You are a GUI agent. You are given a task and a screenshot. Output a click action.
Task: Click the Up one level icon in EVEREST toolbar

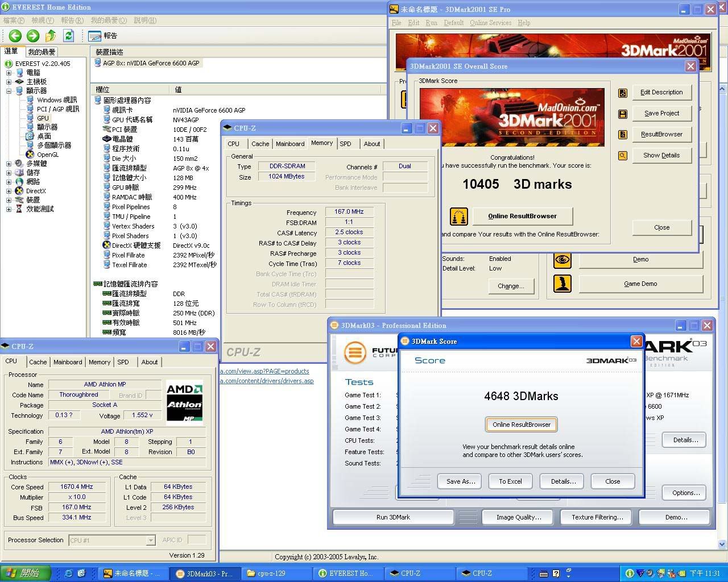click(x=51, y=36)
